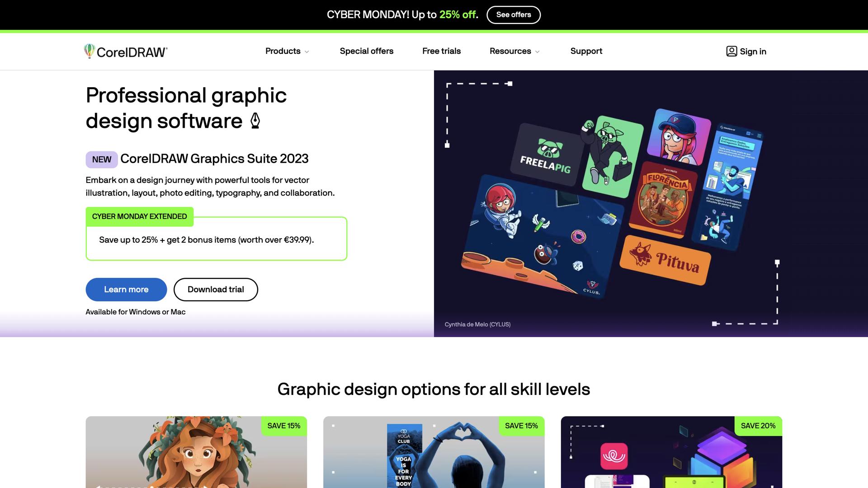The width and height of the screenshot is (868, 488).
Task: Click the Sign in link
Action: point(753,52)
